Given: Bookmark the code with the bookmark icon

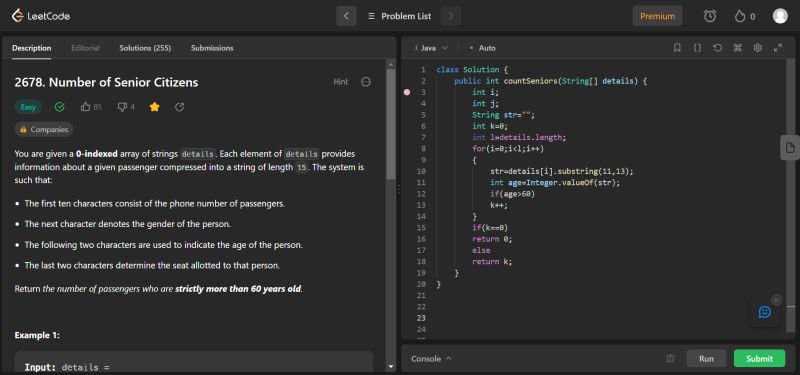Looking at the screenshot, I should [x=677, y=47].
